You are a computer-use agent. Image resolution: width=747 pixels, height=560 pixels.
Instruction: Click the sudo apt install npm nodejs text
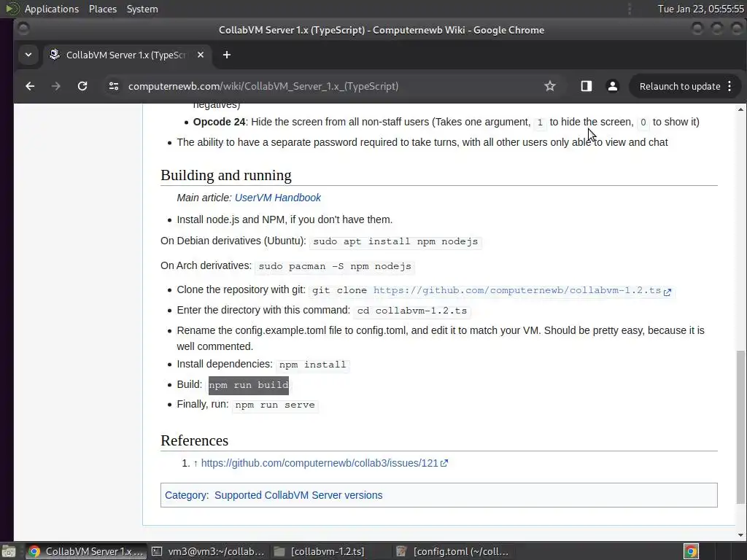(395, 241)
